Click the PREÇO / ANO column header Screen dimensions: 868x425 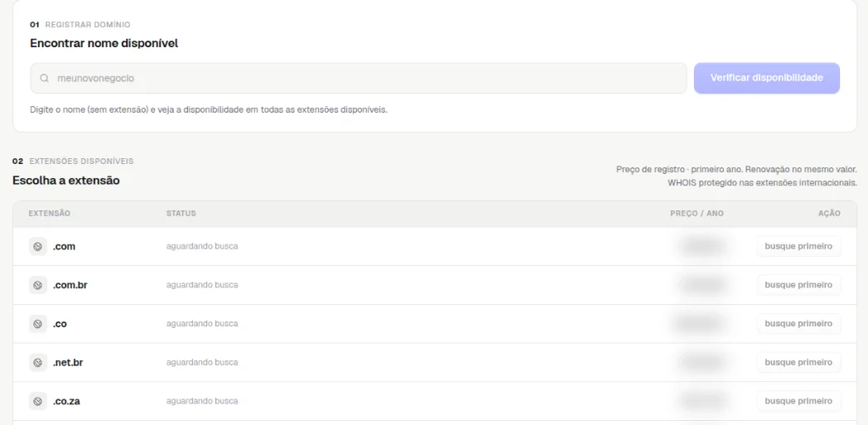pyautogui.click(x=697, y=214)
